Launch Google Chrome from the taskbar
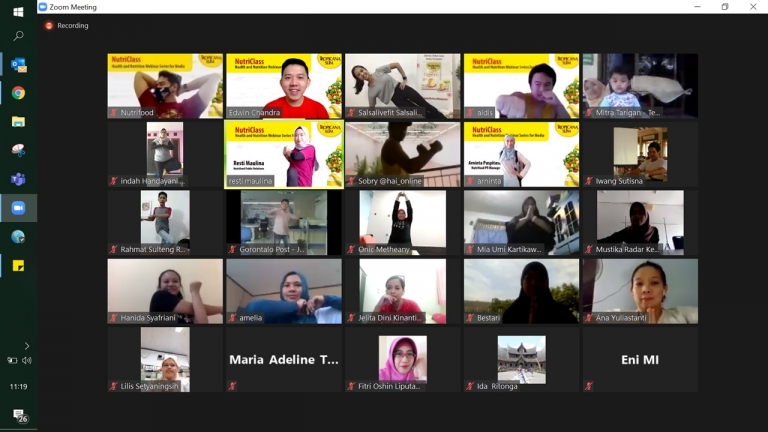The height and width of the screenshot is (432, 768). point(18,93)
